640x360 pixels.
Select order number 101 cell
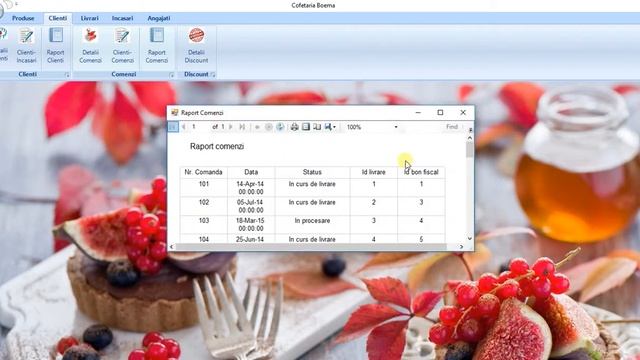pos(204,188)
